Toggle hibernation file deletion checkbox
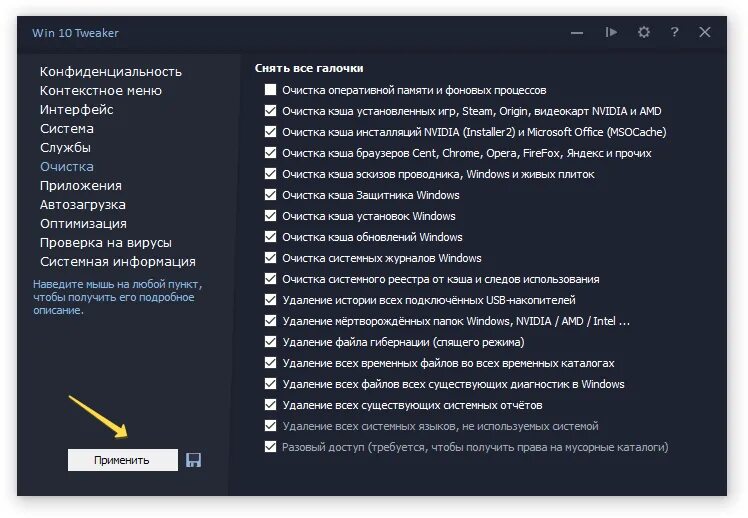 (x=270, y=342)
